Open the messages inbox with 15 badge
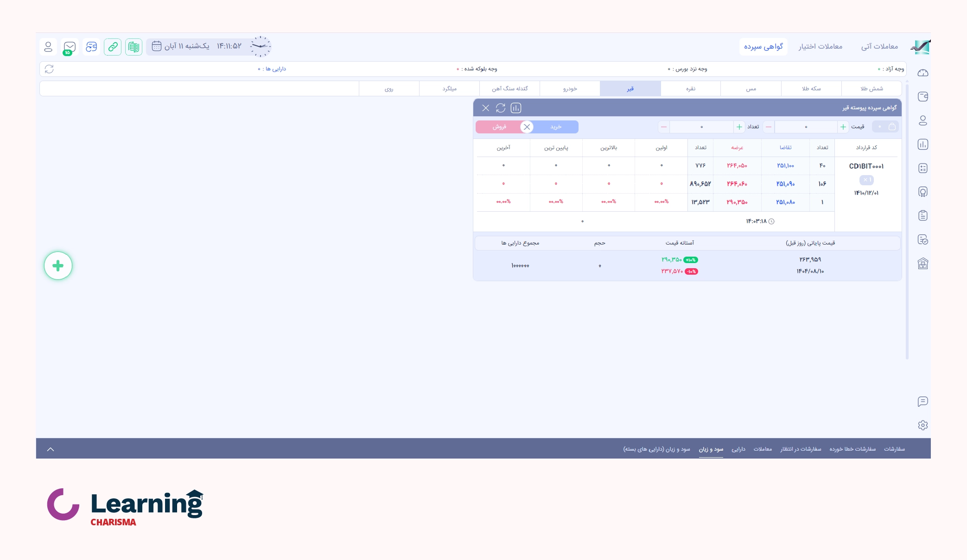 pos(70,47)
